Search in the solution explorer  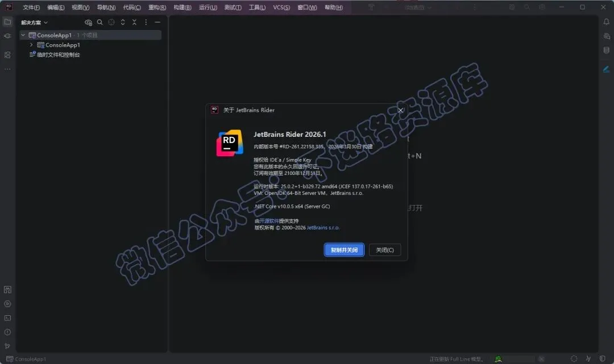tap(100, 22)
